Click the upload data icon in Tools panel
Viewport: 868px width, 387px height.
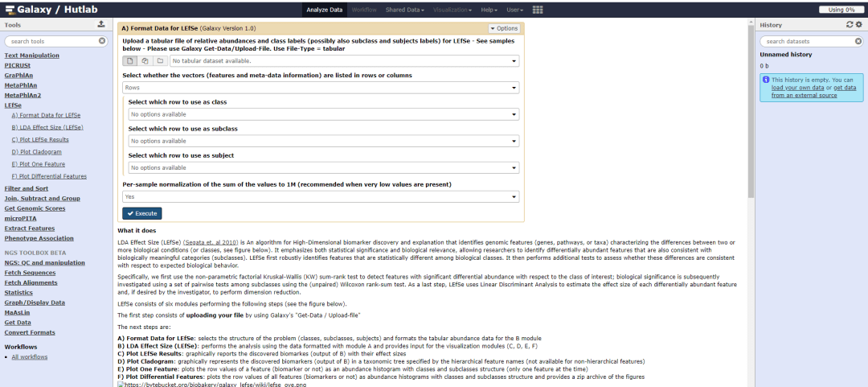tap(101, 25)
